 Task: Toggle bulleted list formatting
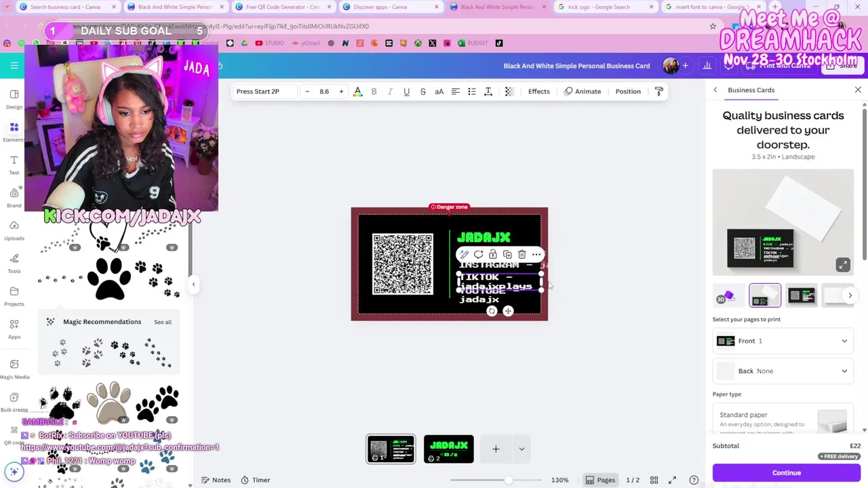click(x=472, y=91)
